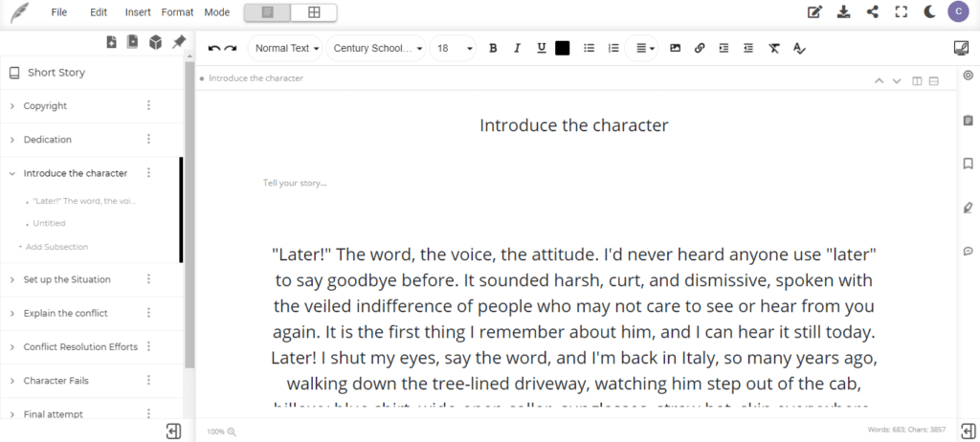Click the share icon in header
Screen dimensions: 980x442
[x=872, y=12]
